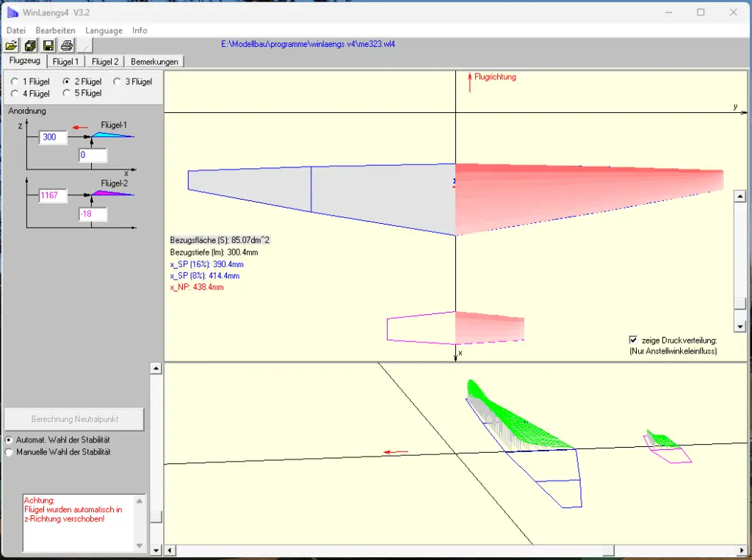Click the blank slash toolbar button

pos(85,46)
